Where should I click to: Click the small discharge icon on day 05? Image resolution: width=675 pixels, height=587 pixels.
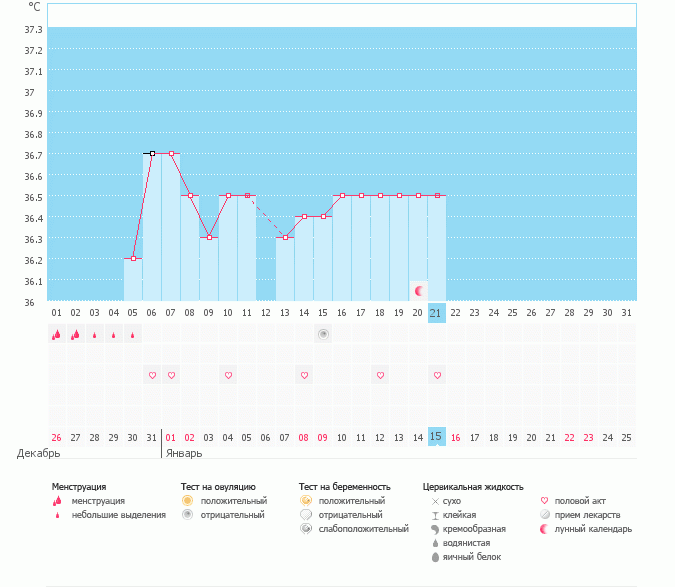pyautogui.click(x=133, y=335)
